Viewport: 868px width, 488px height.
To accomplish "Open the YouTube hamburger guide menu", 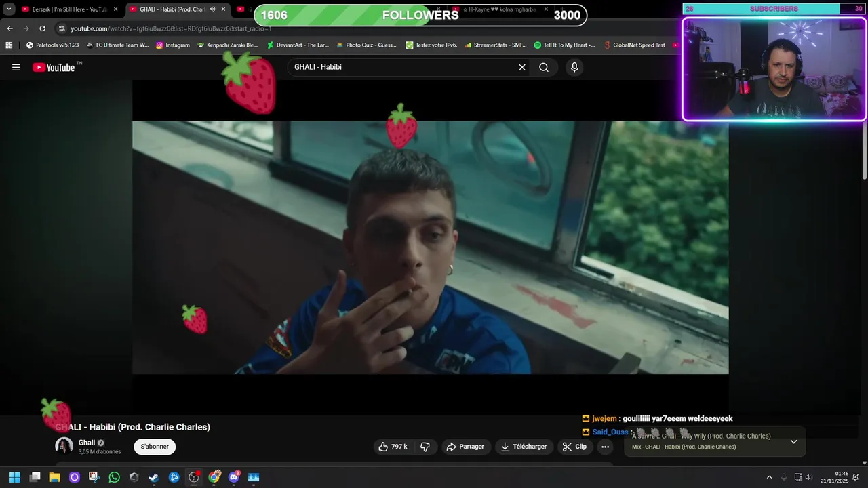I will (16, 67).
